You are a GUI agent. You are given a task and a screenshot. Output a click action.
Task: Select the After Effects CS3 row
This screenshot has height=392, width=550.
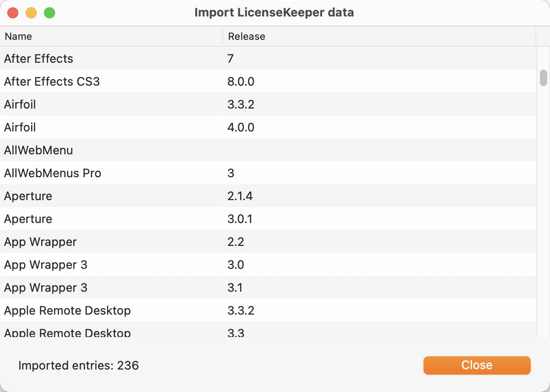pos(268,82)
